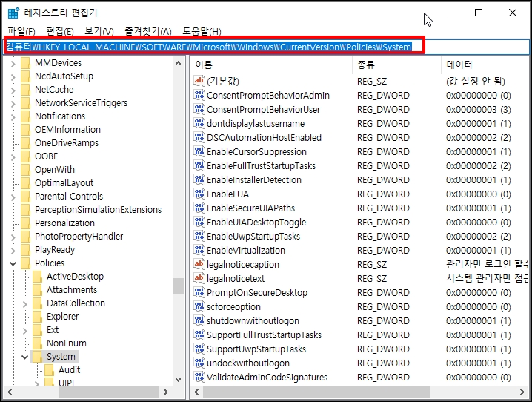
Task: Click the value list scroll right arrow
Action: pyautogui.click(x=522, y=392)
